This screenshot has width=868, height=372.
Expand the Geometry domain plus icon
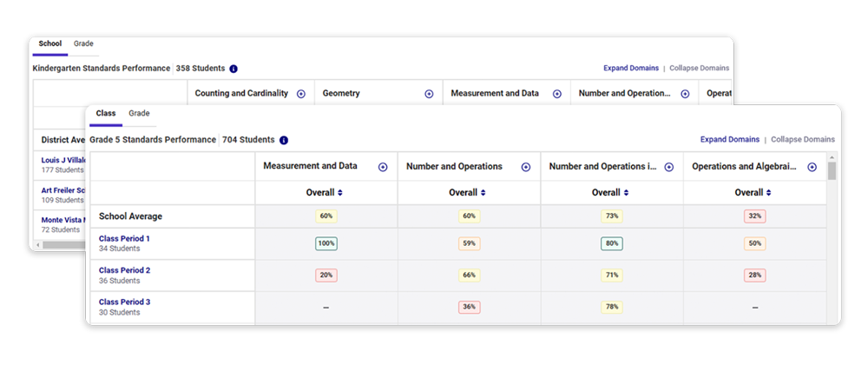click(429, 94)
